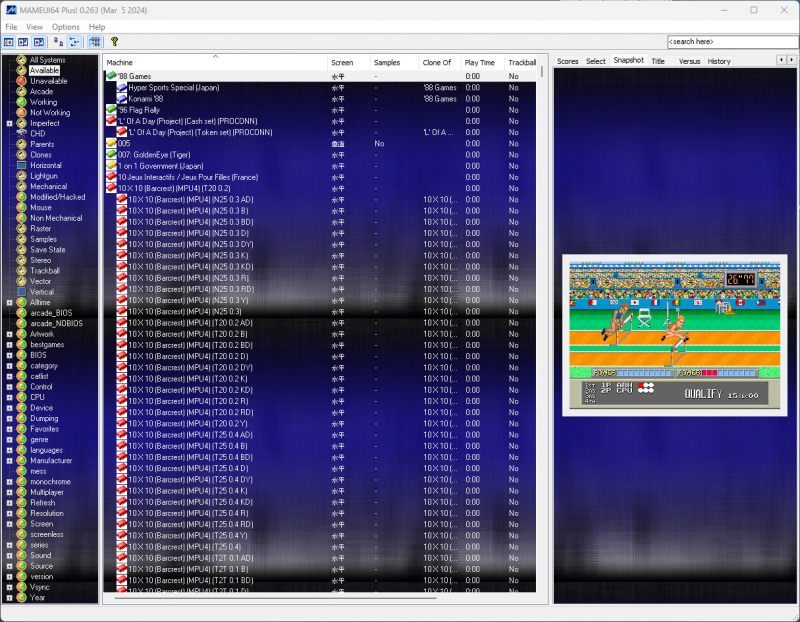
Task: Sort by the Machine column header
Action: tap(215, 62)
